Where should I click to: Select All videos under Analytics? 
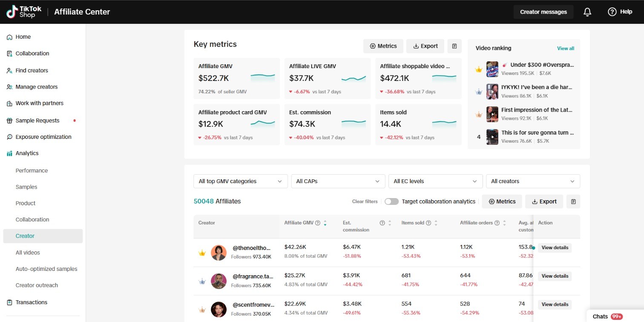pyautogui.click(x=28, y=253)
